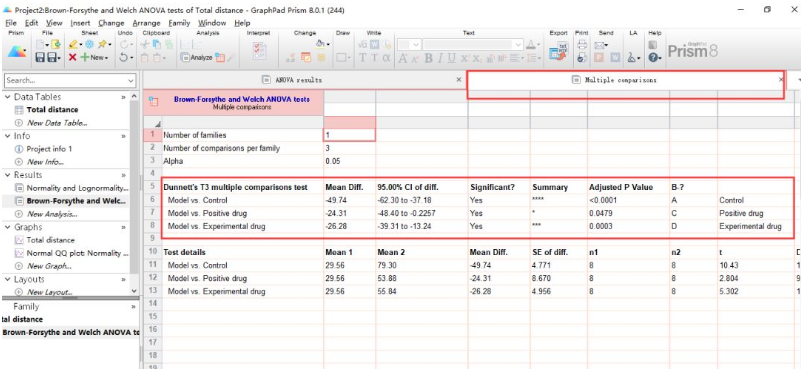This screenshot has width=806, height=369.
Task: Click the Analyze button
Action: (196, 58)
